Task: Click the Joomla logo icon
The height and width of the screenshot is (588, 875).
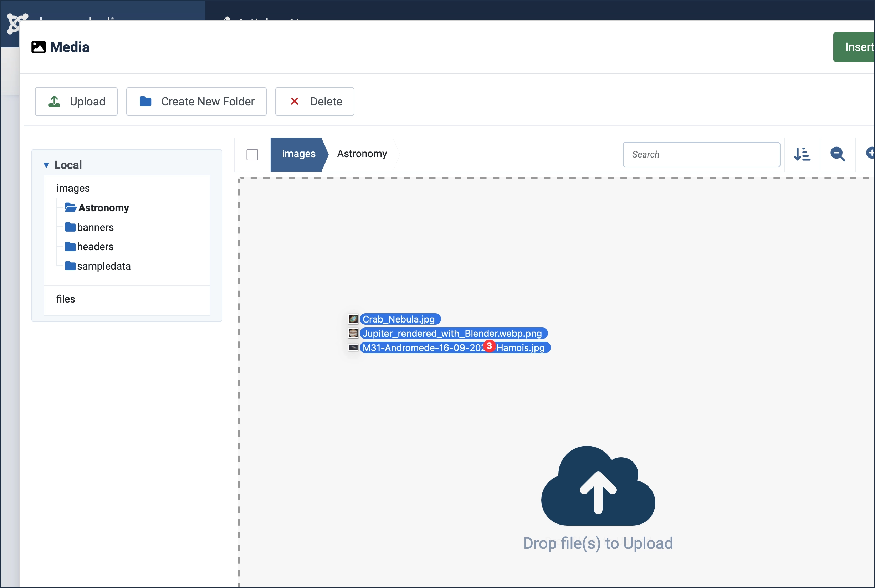Action: point(16,23)
